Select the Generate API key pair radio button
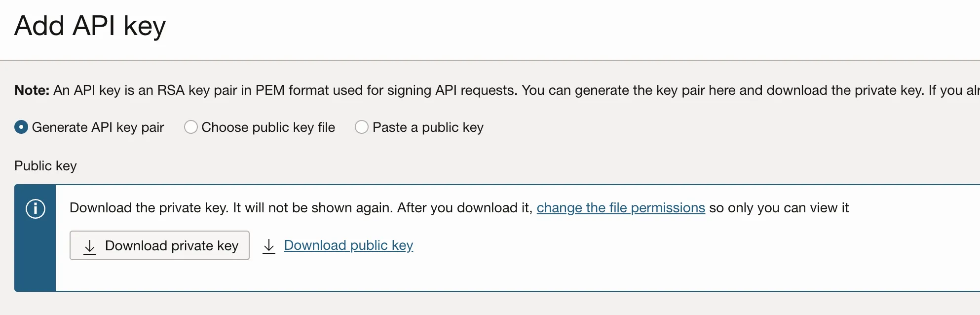Image resolution: width=980 pixels, height=315 pixels. click(21, 127)
